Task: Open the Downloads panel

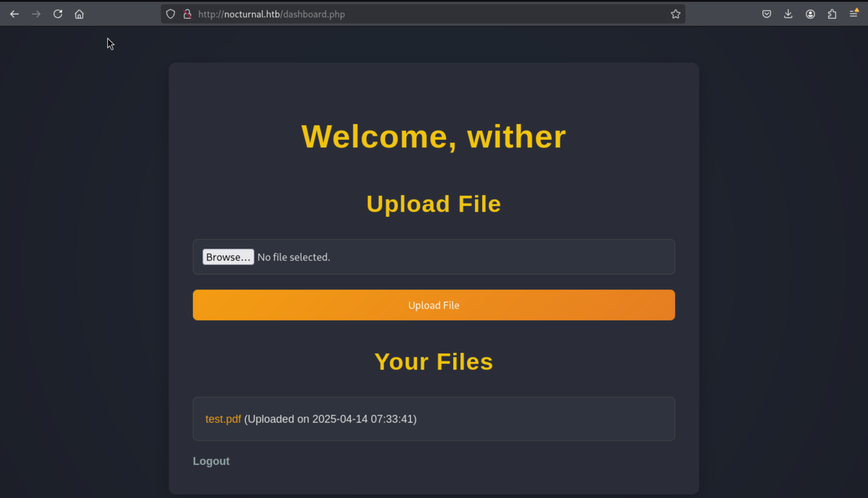Action: 788,14
